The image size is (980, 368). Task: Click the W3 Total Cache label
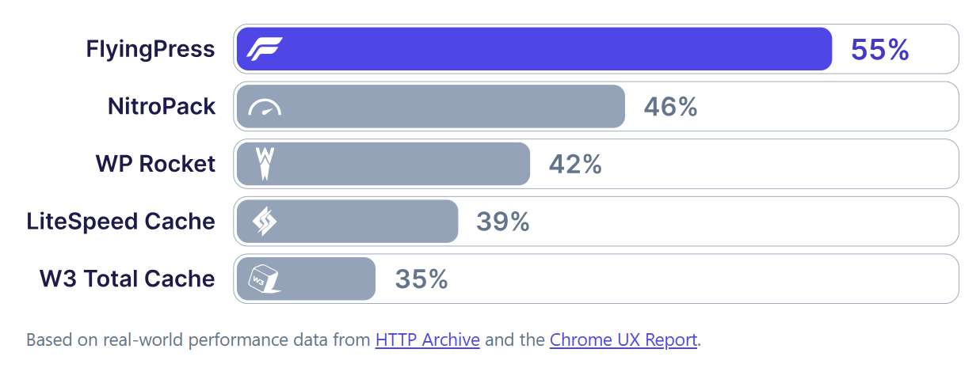128,279
